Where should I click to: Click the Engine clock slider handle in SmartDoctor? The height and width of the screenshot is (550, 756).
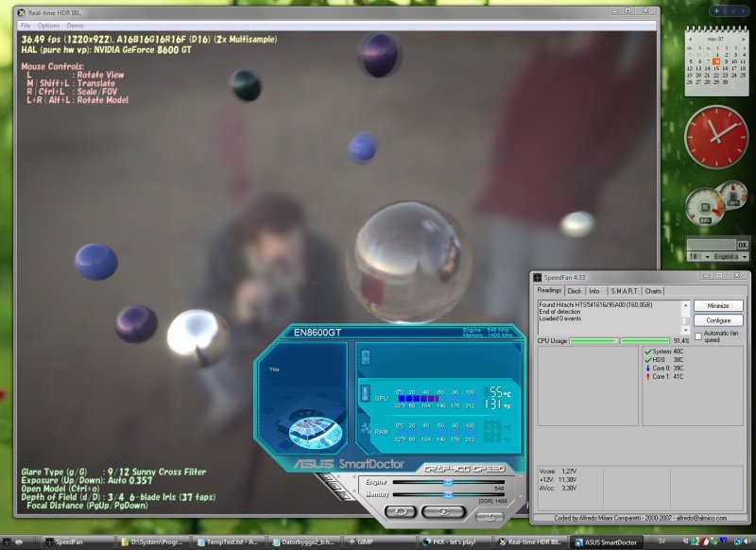point(448,482)
